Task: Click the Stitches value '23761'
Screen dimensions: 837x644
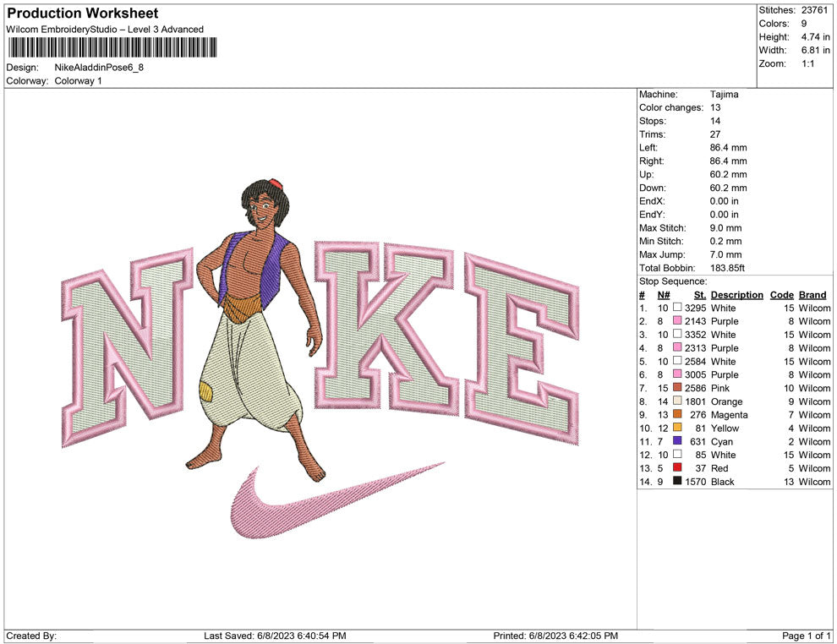Action: point(814,10)
